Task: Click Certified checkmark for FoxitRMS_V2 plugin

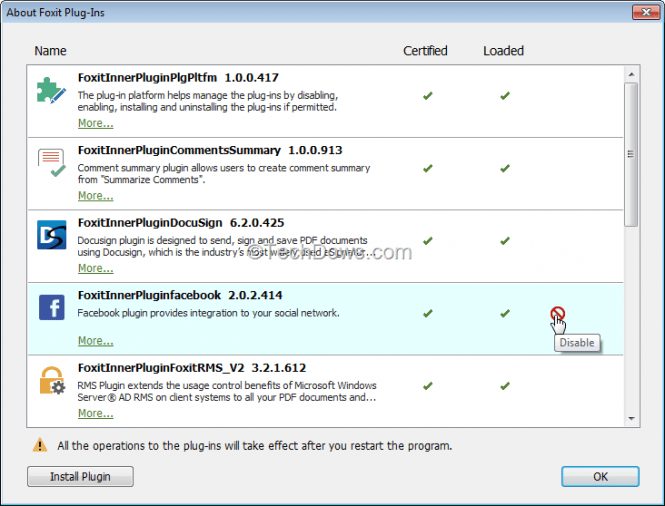Action: tap(428, 386)
